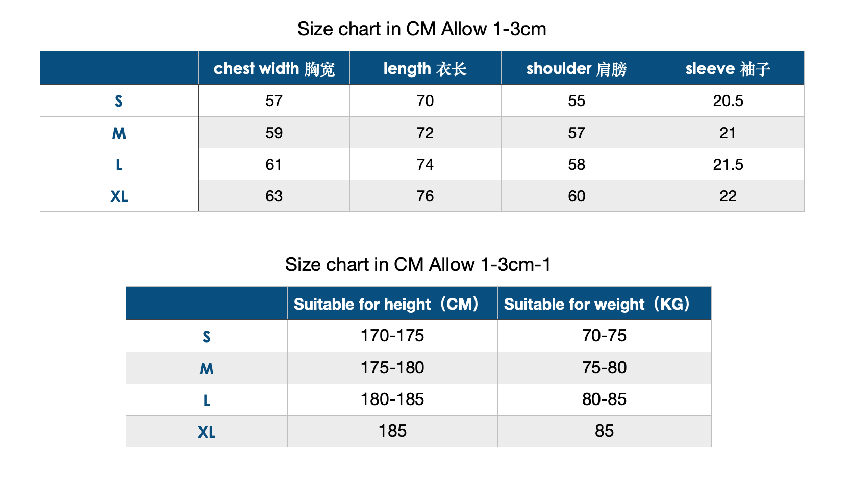Select the S row label in the top table
850x504 pixels.
pyautogui.click(x=119, y=101)
